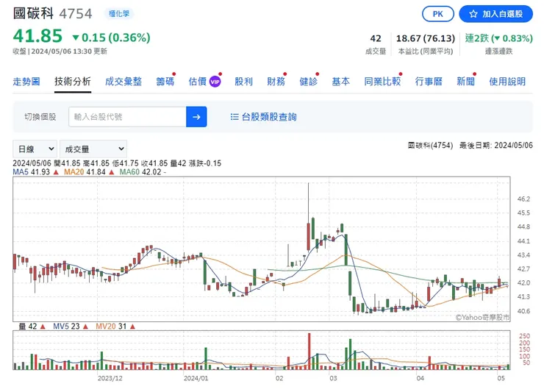Click the 櫃化學 category tag
This screenshot has width=544, height=392.
click(x=119, y=13)
